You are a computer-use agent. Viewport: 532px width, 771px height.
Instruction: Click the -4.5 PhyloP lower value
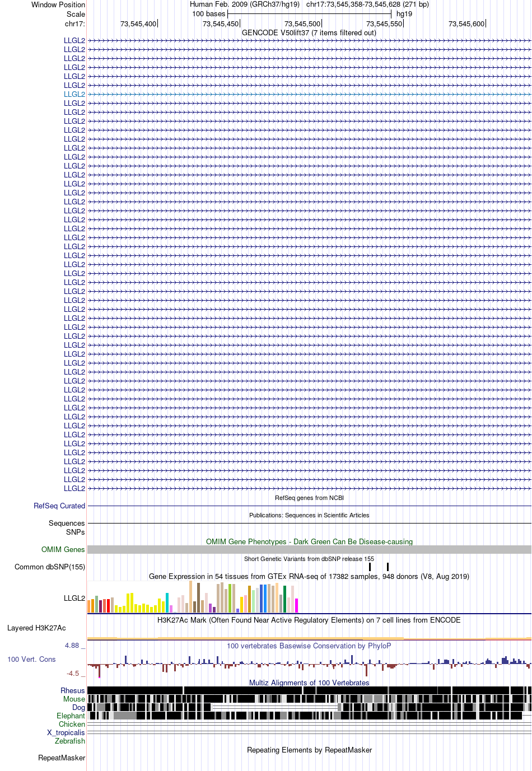(x=73, y=674)
